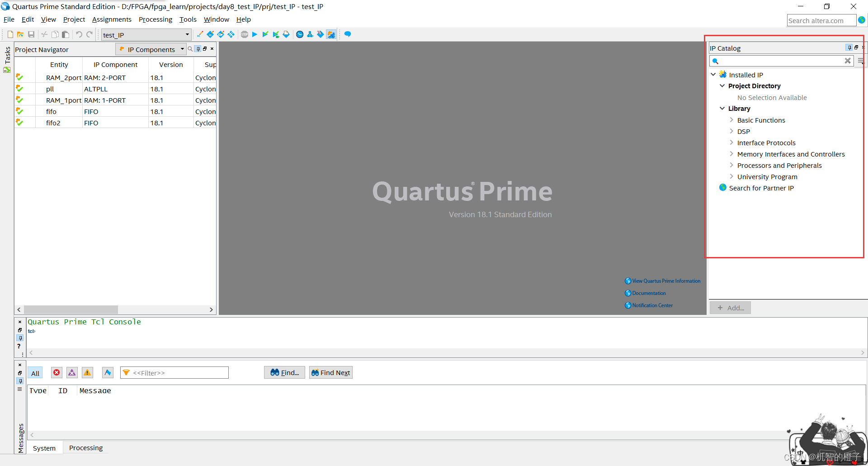Click the globe icon beside Search altera.com
This screenshot has width=868, height=466.
pyautogui.click(x=862, y=20)
